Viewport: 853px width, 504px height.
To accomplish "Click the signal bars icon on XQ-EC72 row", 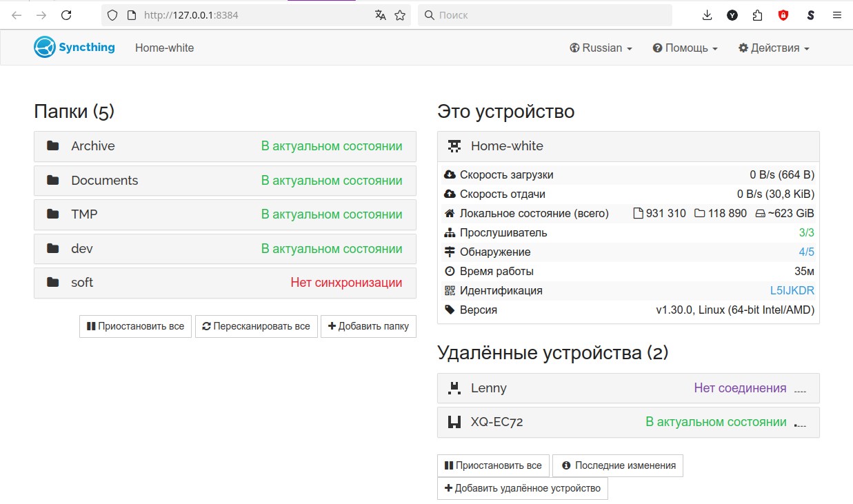I will coord(800,423).
